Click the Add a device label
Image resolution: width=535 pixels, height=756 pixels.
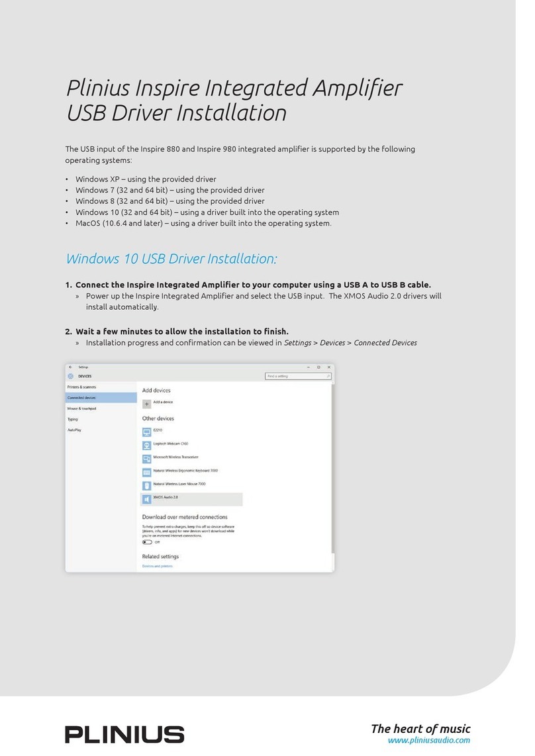(x=163, y=402)
